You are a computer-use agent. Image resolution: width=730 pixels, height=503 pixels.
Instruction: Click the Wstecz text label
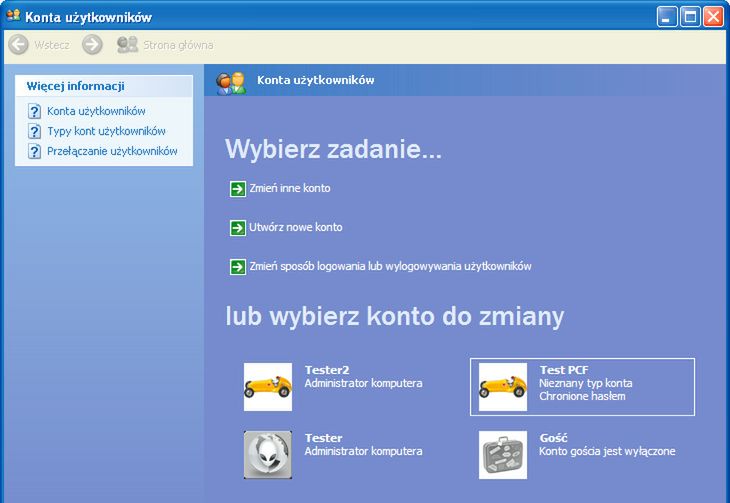point(52,45)
